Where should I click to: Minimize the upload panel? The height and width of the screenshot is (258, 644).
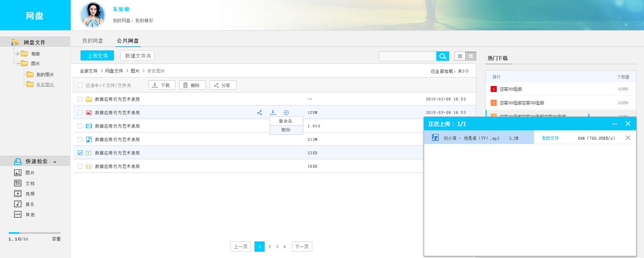614,124
